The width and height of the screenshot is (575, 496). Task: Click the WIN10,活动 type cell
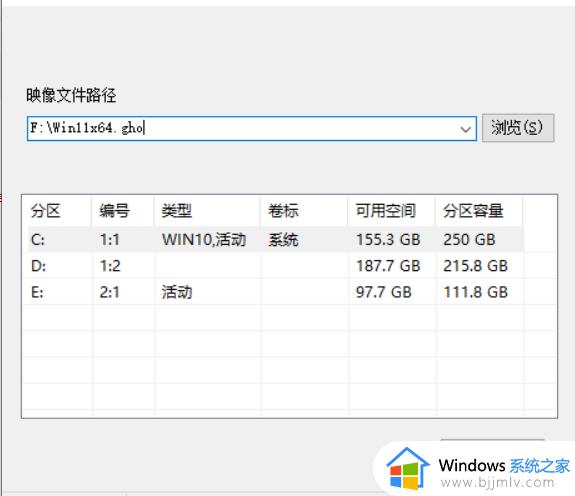[204, 240]
